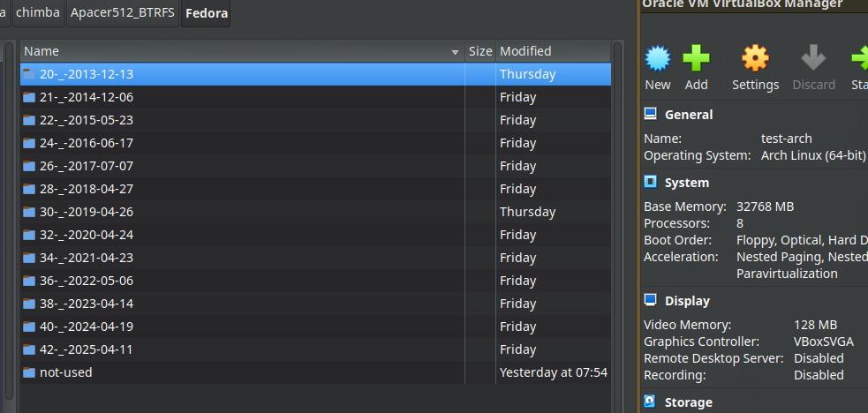Viewport: 868px width, 413px height.
Task: Click the New virtual machine icon
Action: (x=658, y=59)
